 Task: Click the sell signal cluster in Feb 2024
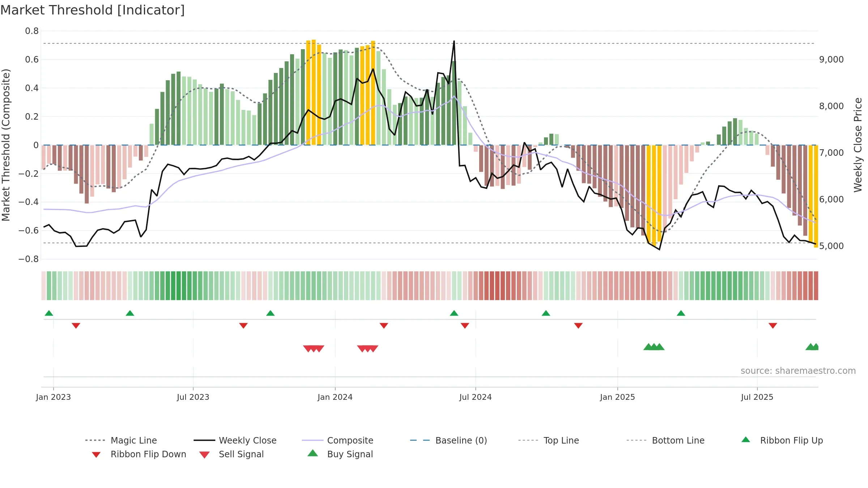[368, 349]
